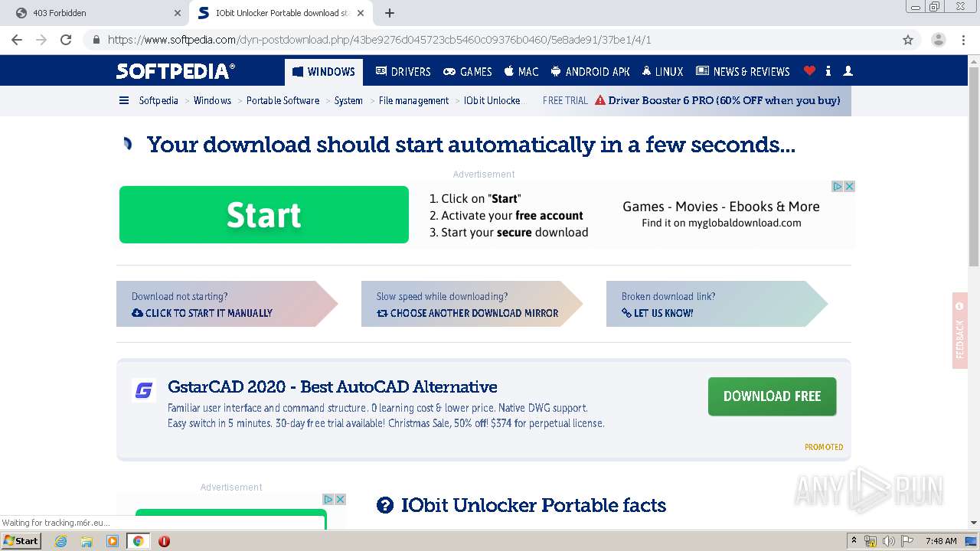Open GstarCAD 2020 headline link

click(332, 386)
